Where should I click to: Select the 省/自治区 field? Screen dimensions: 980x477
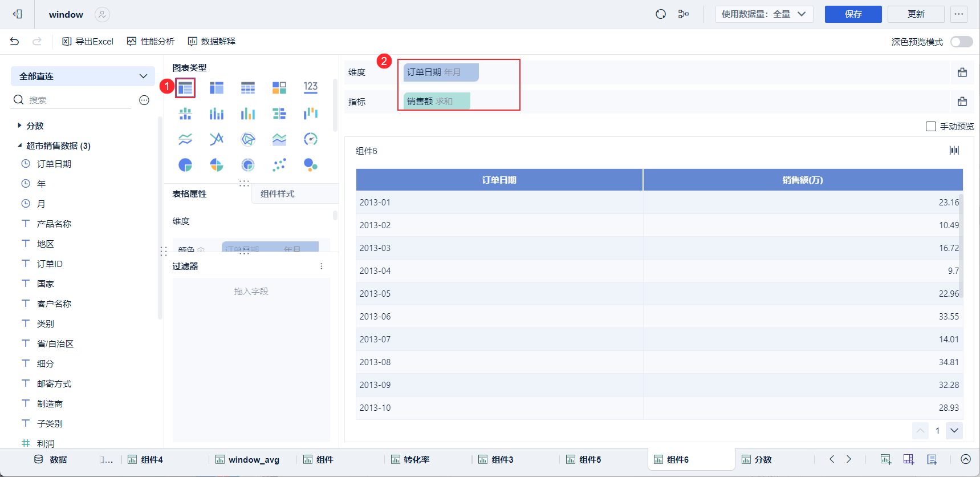(x=55, y=343)
